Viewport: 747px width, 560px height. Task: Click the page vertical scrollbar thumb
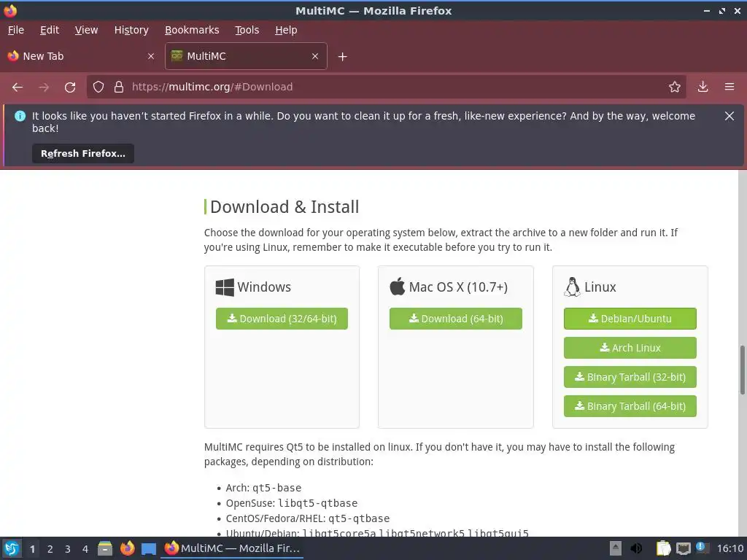[742, 370]
